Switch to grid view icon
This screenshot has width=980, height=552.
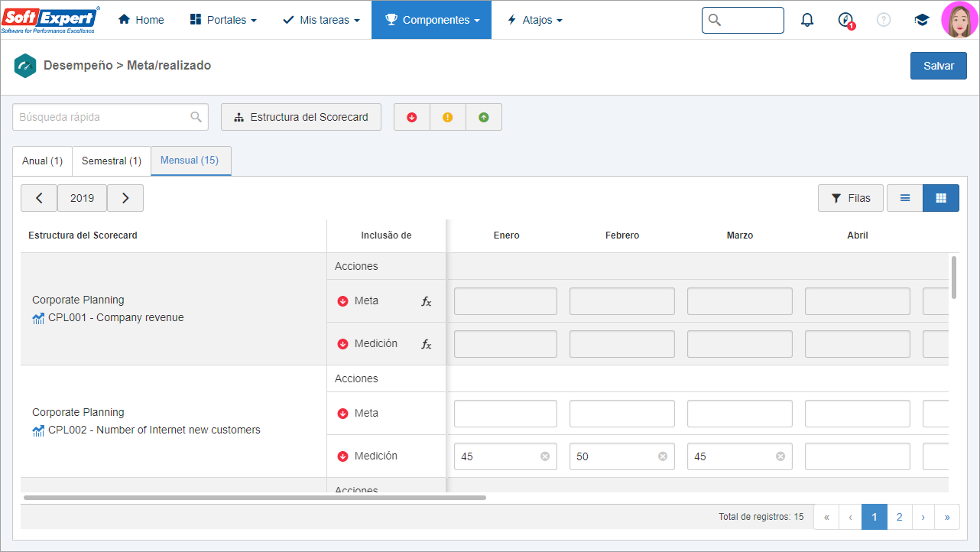(x=941, y=198)
